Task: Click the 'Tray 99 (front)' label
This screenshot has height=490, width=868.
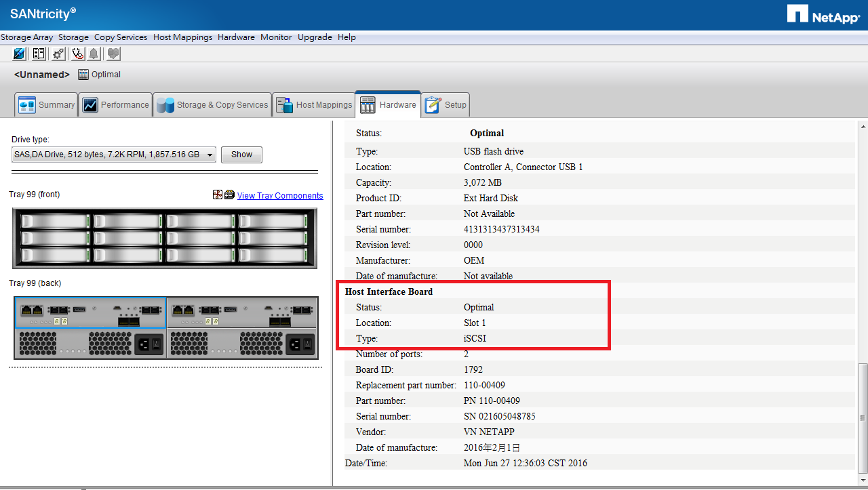Action: point(34,195)
